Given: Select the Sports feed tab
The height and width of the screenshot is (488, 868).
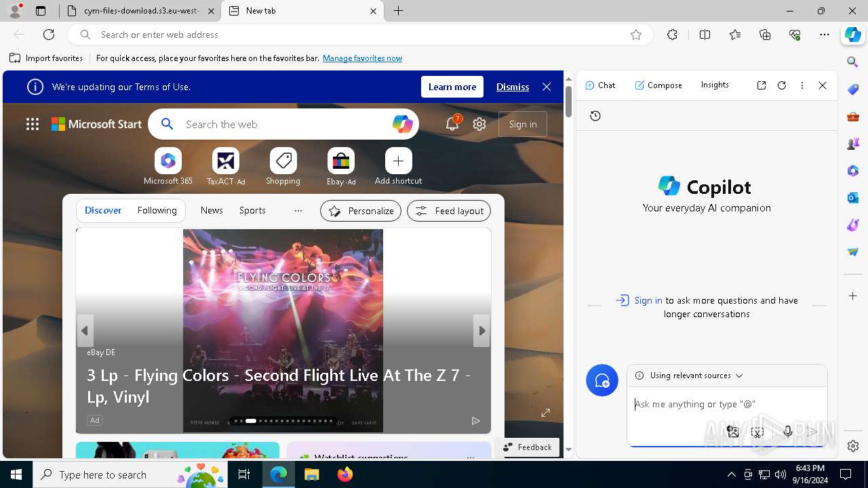Looking at the screenshot, I should [x=252, y=210].
